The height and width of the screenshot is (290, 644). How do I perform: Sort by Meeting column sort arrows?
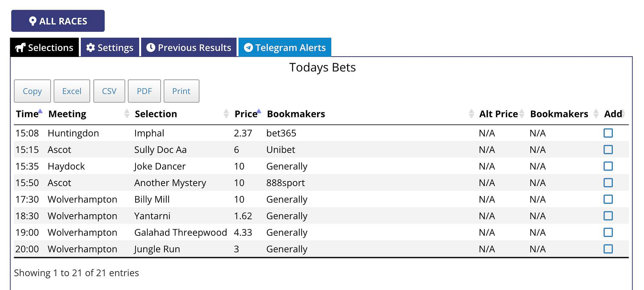coord(127,114)
